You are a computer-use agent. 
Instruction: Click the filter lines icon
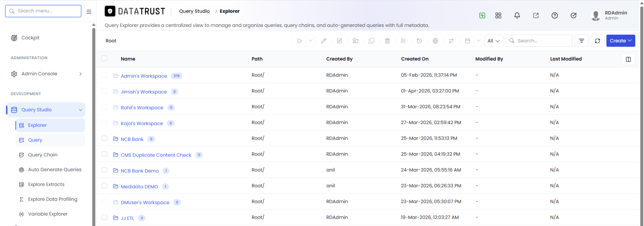pyautogui.click(x=582, y=41)
